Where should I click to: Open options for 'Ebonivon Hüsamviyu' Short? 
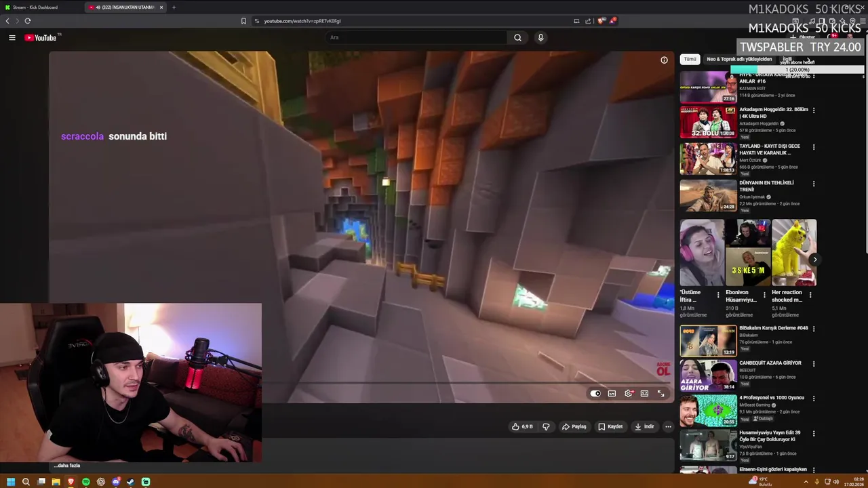click(x=764, y=295)
